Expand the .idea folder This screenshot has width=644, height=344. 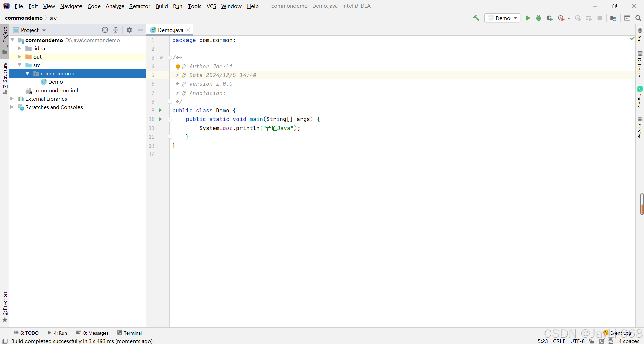pos(20,48)
